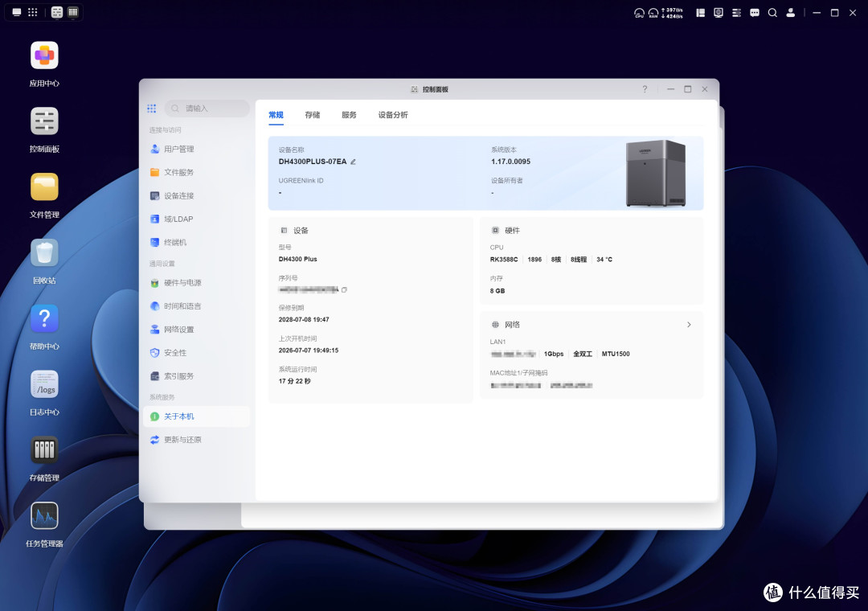Open the user account icon in top bar

pos(791,12)
